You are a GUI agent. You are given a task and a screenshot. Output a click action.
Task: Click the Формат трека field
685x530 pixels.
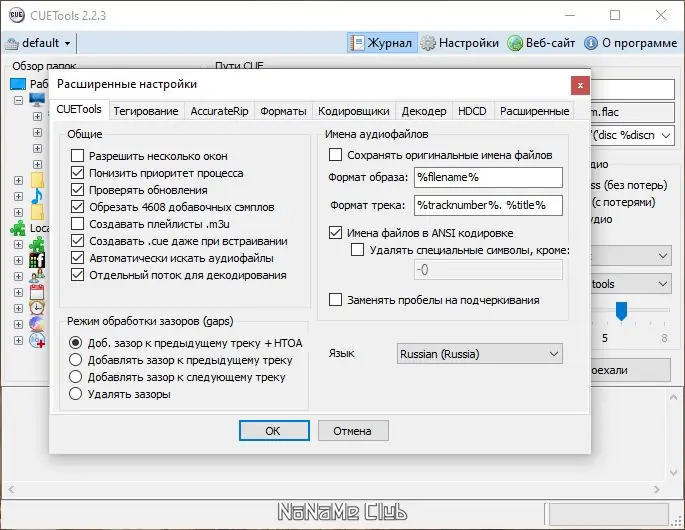tap(488, 205)
